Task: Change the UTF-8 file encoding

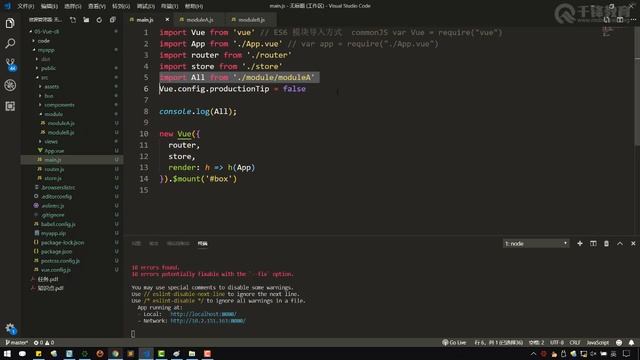Action: pos(557,342)
